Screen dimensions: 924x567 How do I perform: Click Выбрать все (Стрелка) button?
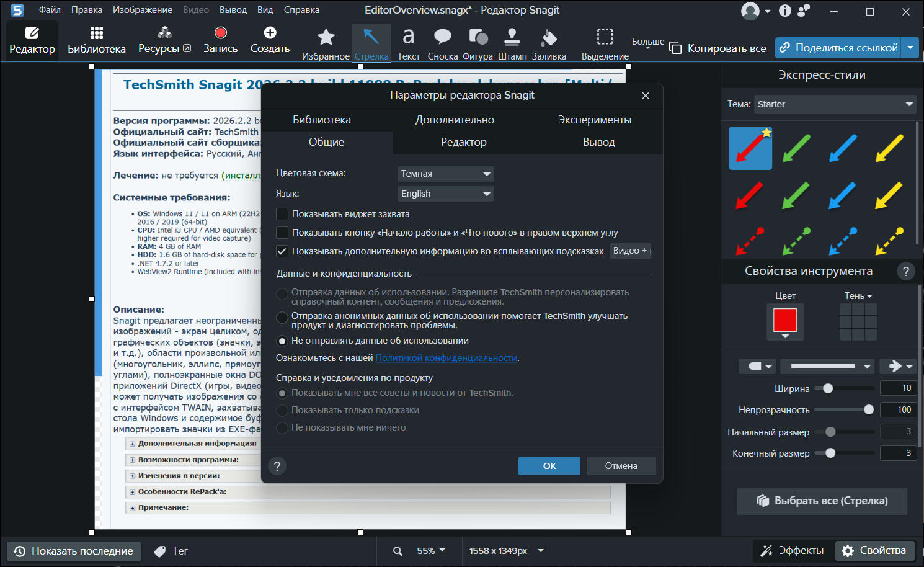(x=822, y=501)
